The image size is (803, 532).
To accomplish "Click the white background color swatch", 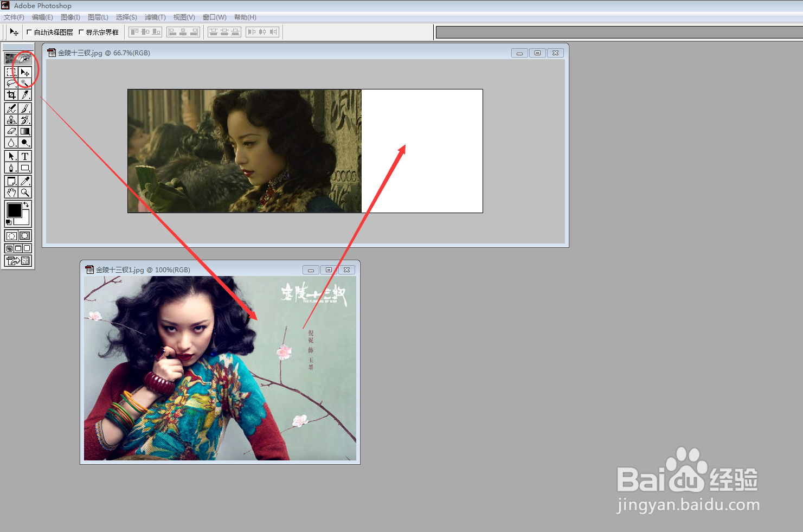I will 24,220.
